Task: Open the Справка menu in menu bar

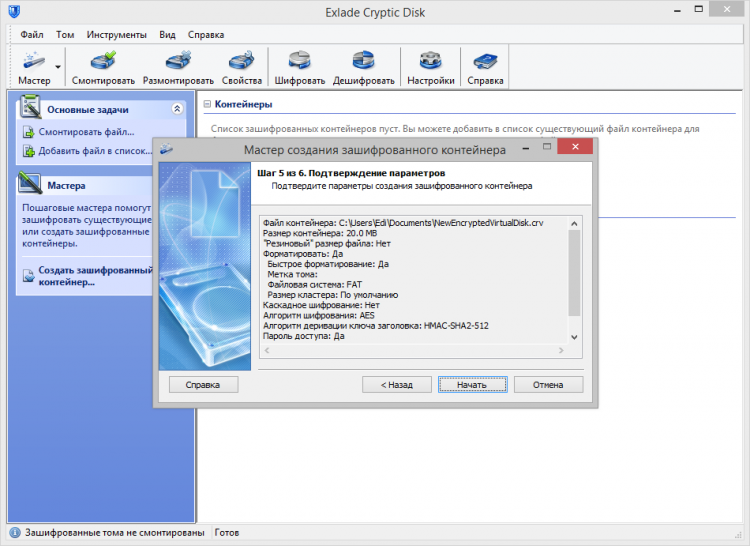Action: [x=206, y=34]
